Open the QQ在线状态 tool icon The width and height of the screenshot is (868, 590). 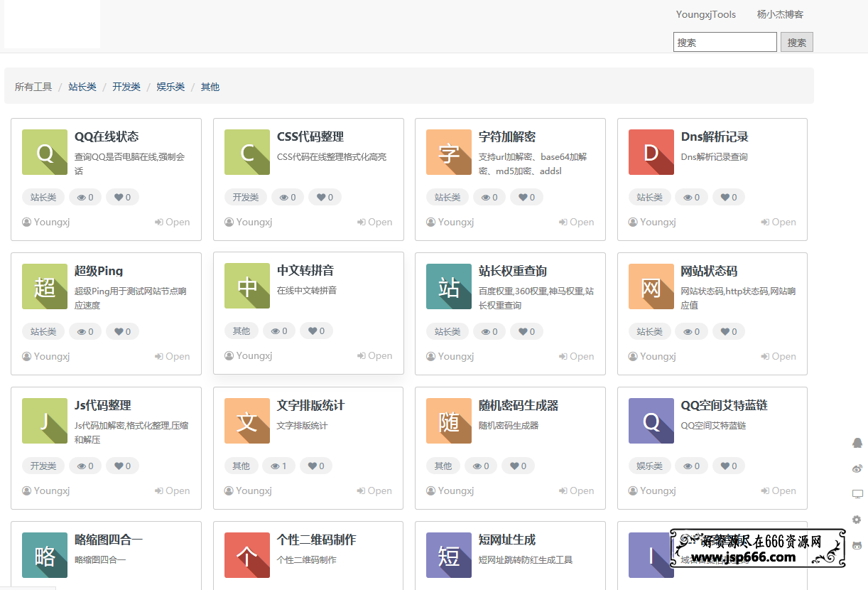pyautogui.click(x=45, y=152)
